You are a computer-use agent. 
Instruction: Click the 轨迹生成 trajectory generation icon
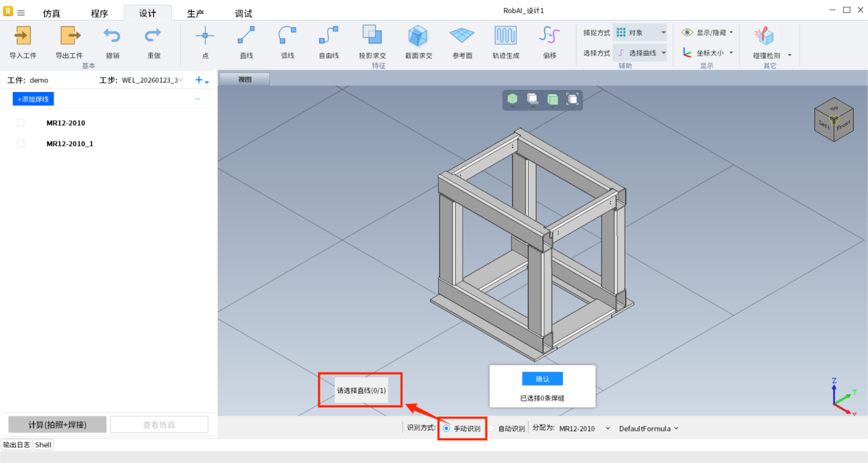click(x=505, y=36)
